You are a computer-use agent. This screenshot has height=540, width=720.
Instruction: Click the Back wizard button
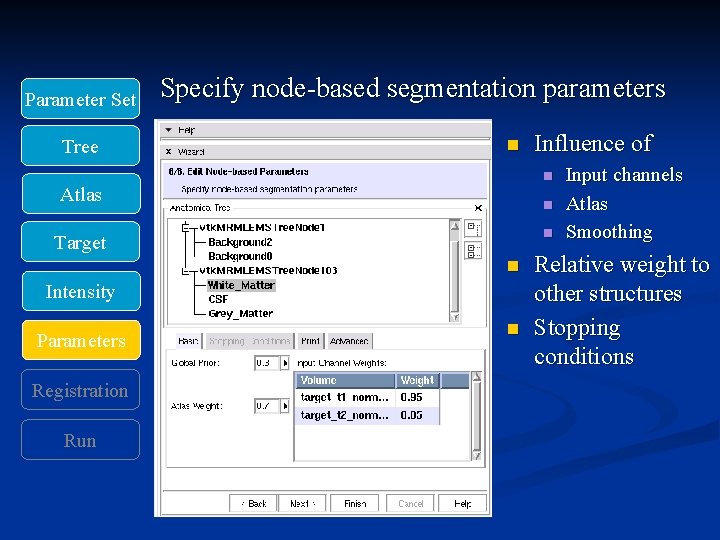click(253, 504)
